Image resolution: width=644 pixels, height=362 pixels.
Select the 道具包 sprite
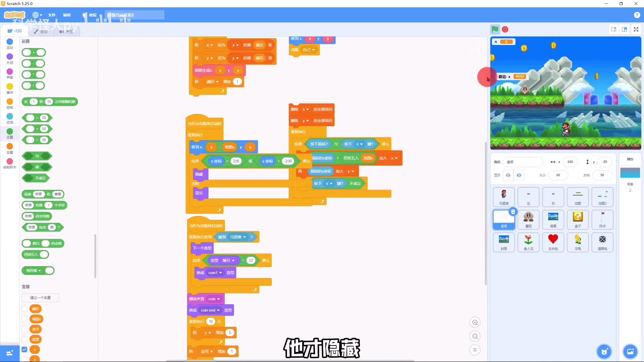pyautogui.click(x=602, y=242)
